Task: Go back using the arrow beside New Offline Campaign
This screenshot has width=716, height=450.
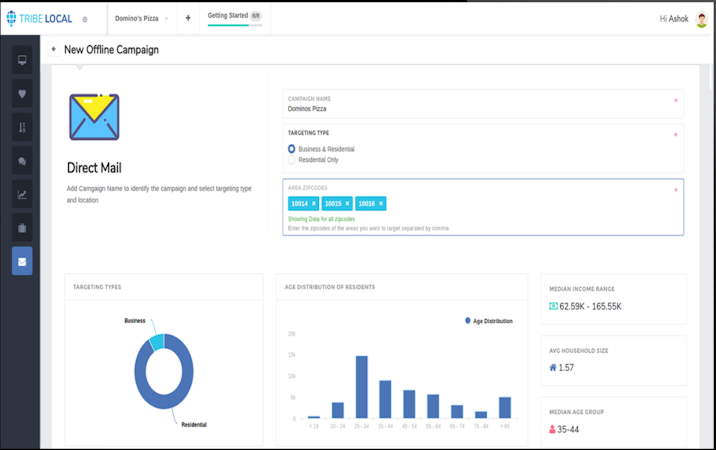Action: pyautogui.click(x=53, y=49)
